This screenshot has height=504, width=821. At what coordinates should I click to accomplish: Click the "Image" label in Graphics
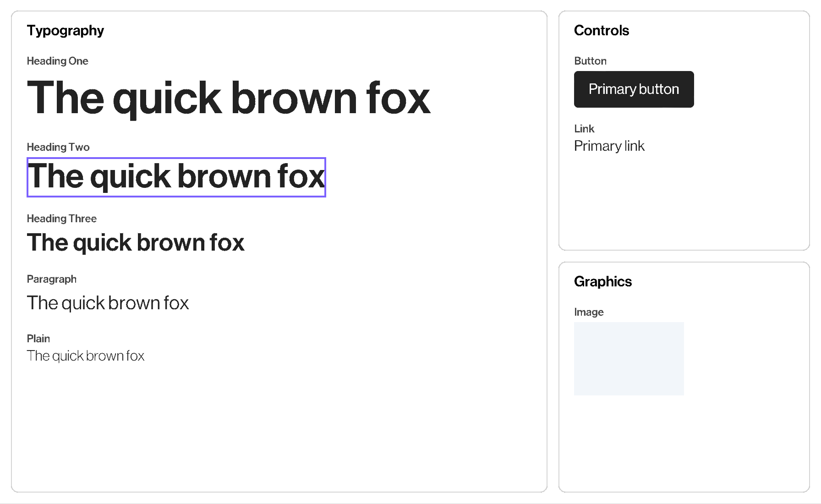[588, 312]
